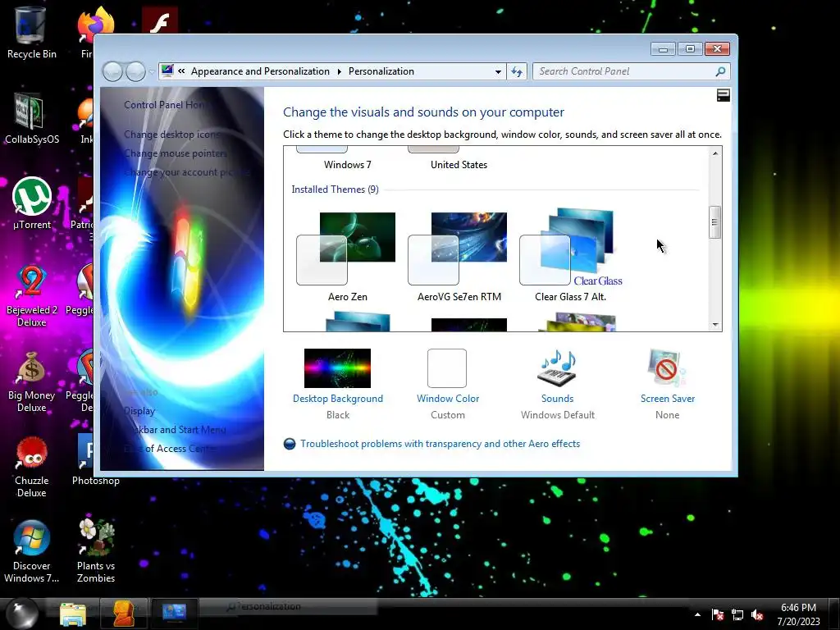Click the double chevron in breadcrumb

(181, 71)
